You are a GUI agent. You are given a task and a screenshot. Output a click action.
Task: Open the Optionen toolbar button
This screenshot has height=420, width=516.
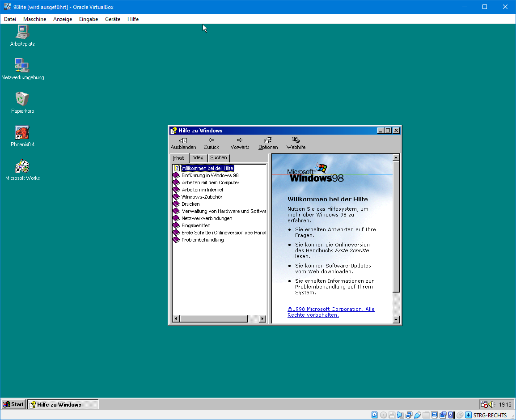[x=268, y=140]
